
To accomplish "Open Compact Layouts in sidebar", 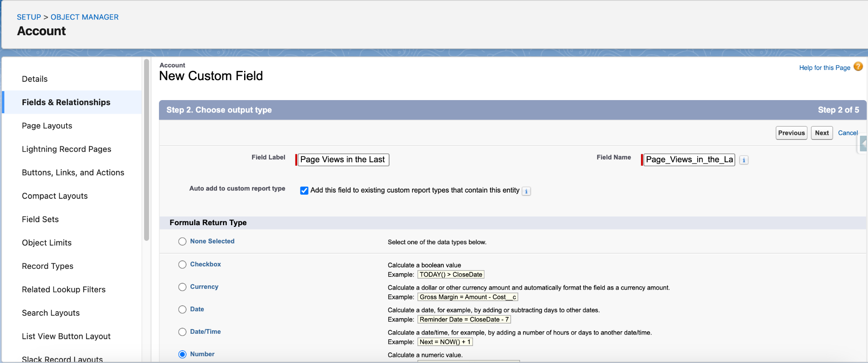I will pos(55,195).
